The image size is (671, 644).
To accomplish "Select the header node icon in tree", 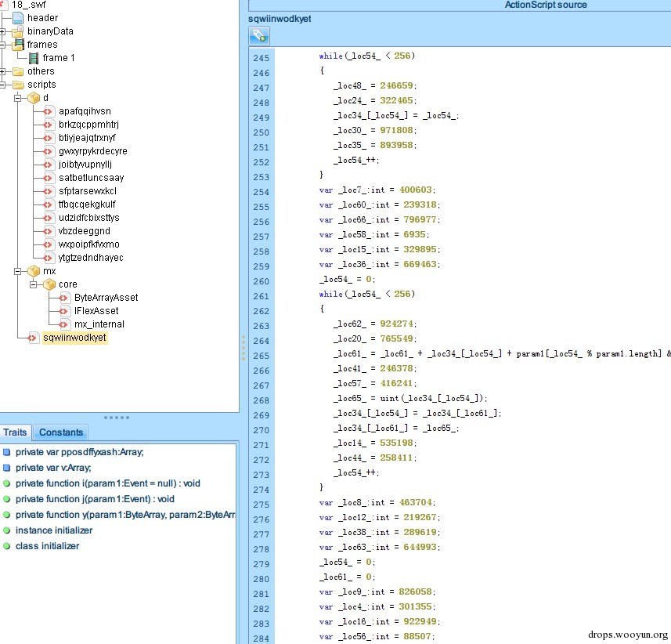I will click(x=18, y=17).
